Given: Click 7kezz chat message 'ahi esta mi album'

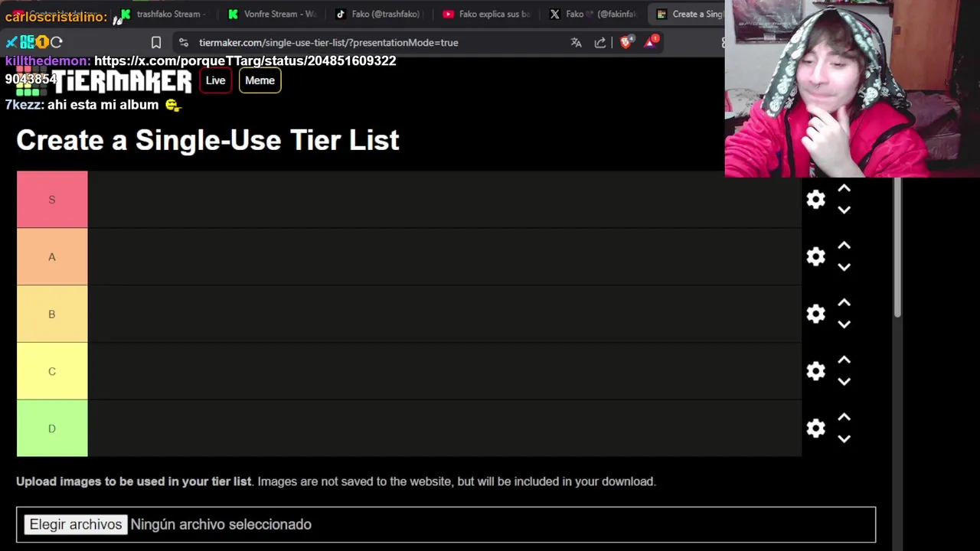Looking at the screenshot, I should point(103,105).
